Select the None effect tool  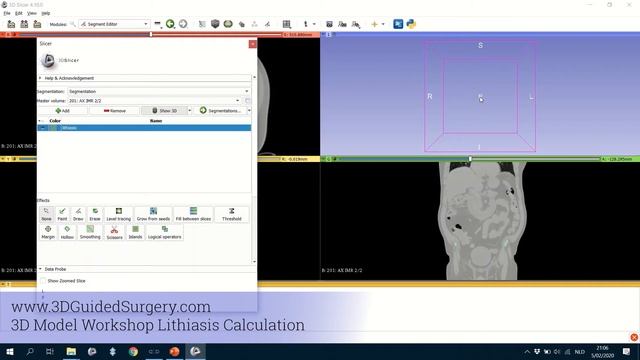pyautogui.click(x=47, y=214)
